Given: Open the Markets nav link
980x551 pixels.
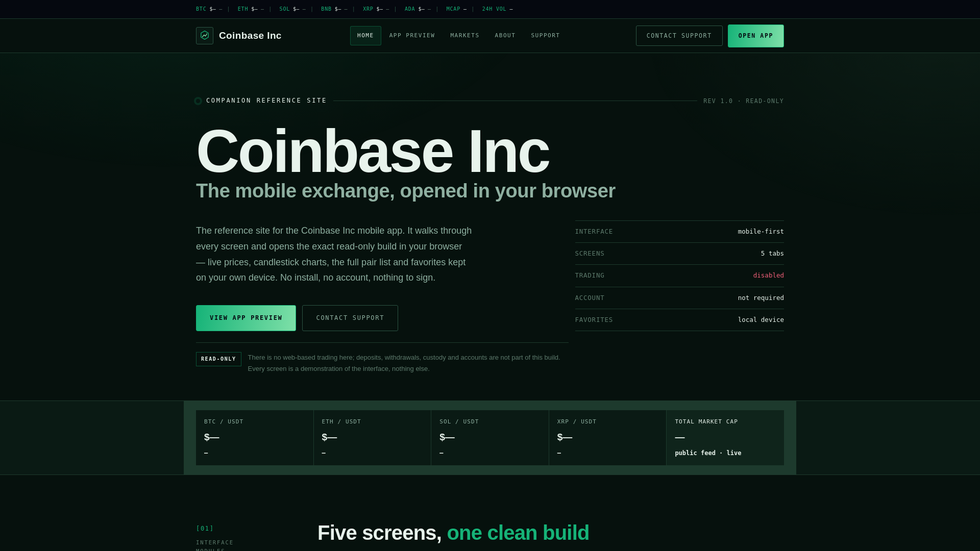Looking at the screenshot, I should click(x=465, y=36).
